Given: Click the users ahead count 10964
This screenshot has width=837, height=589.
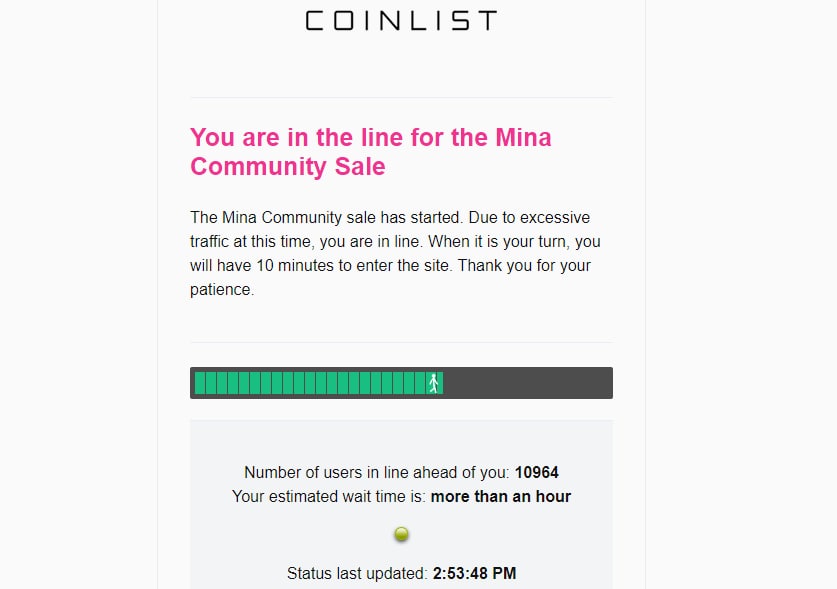Looking at the screenshot, I should (536, 473).
